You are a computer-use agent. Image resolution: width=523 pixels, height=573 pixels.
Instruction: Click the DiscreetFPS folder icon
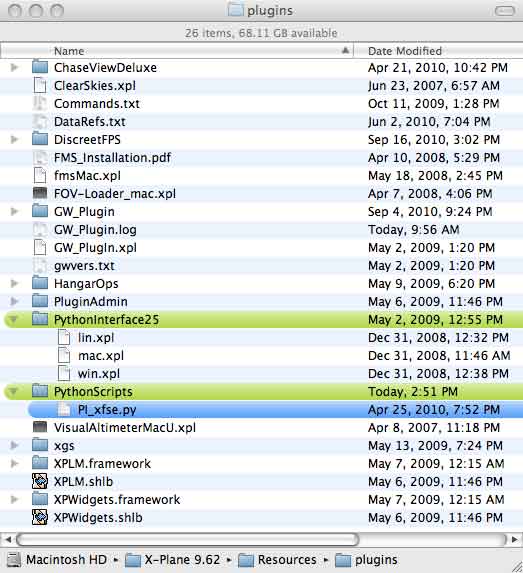(40, 139)
